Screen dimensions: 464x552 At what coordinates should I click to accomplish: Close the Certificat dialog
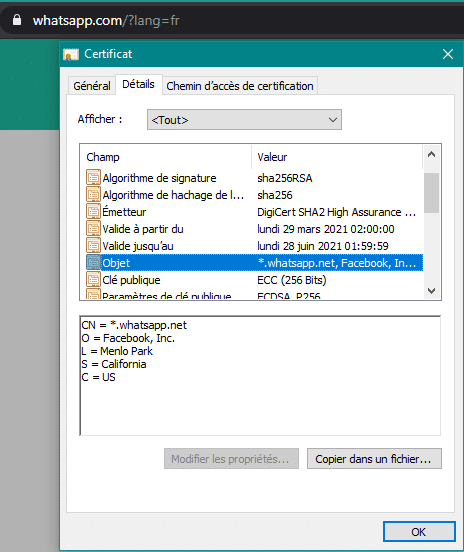[448, 54]
